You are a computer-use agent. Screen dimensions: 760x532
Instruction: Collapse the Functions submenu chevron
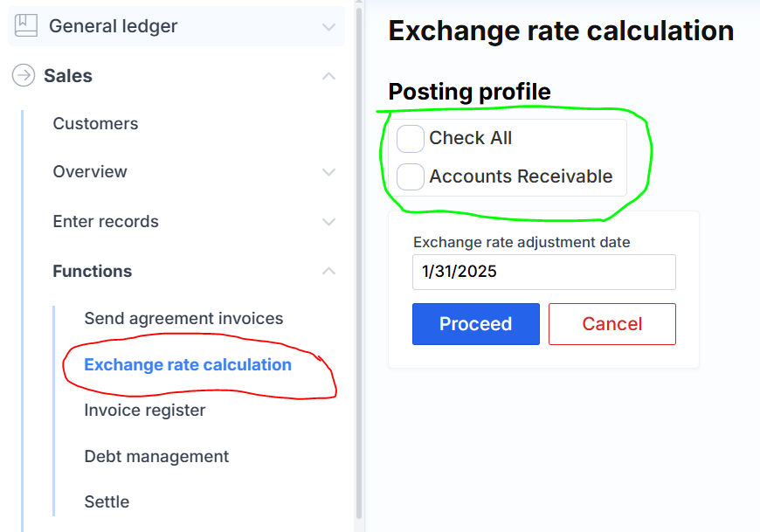tap(328, 272)
